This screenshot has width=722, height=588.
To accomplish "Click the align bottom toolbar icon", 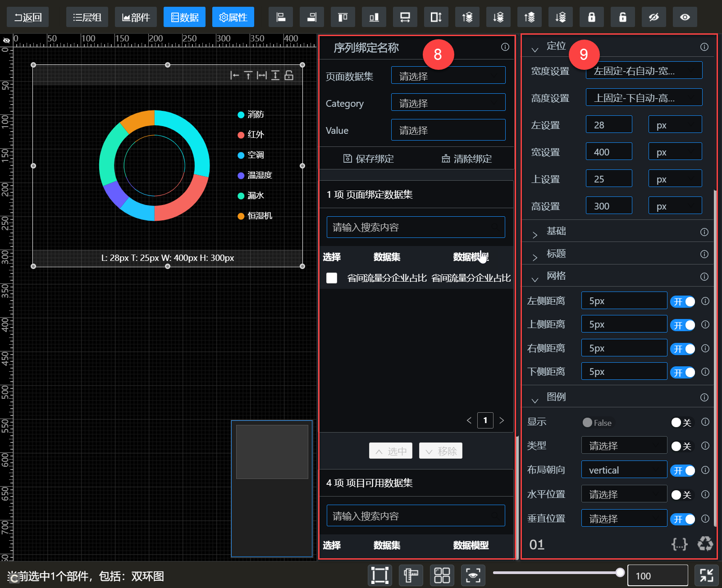I will 374,17.
